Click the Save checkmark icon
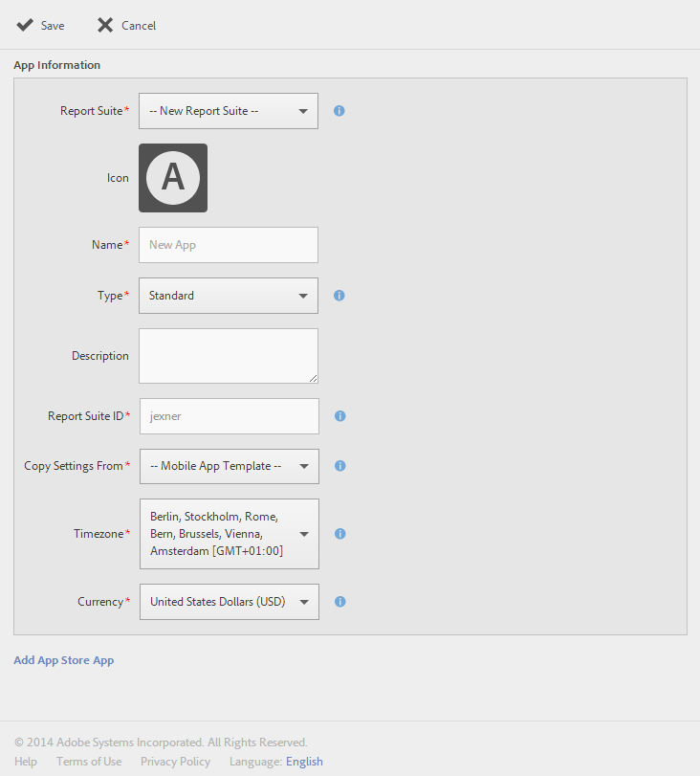 coord(26,25)
